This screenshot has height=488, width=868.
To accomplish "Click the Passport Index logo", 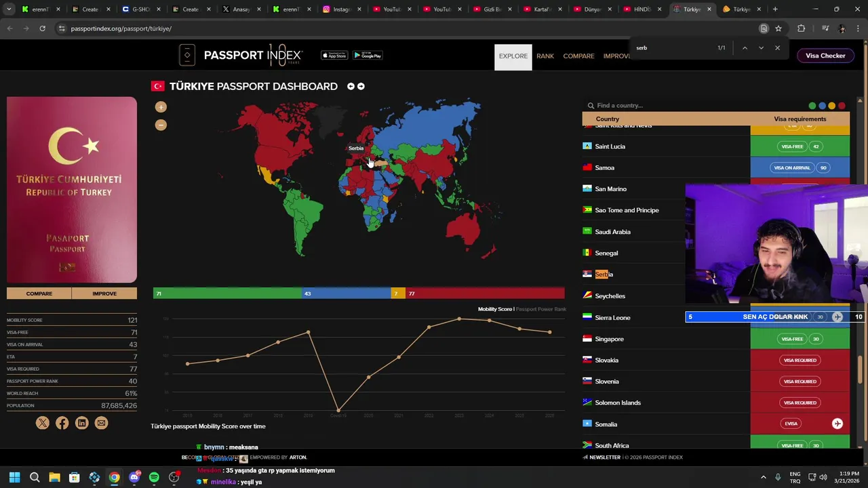I will [x=241, y=56].
